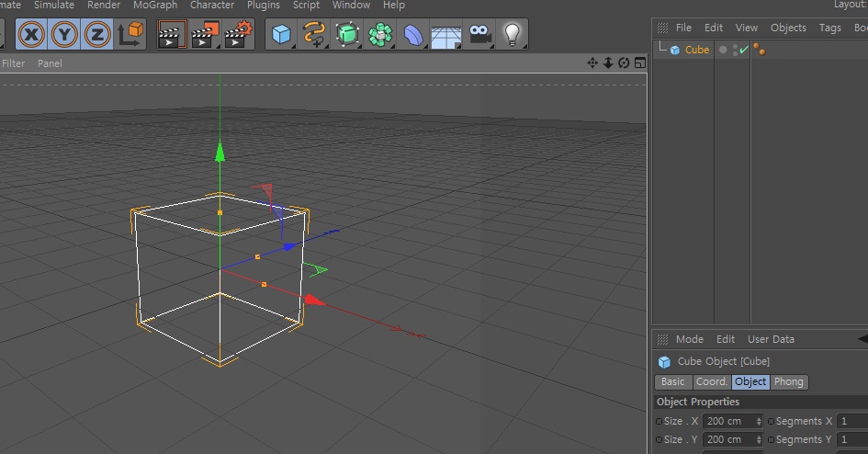This screenshot has height=454, width=868.
Task: Switch the coordinate system (world/object) icon
Action: tap(130, 34)
